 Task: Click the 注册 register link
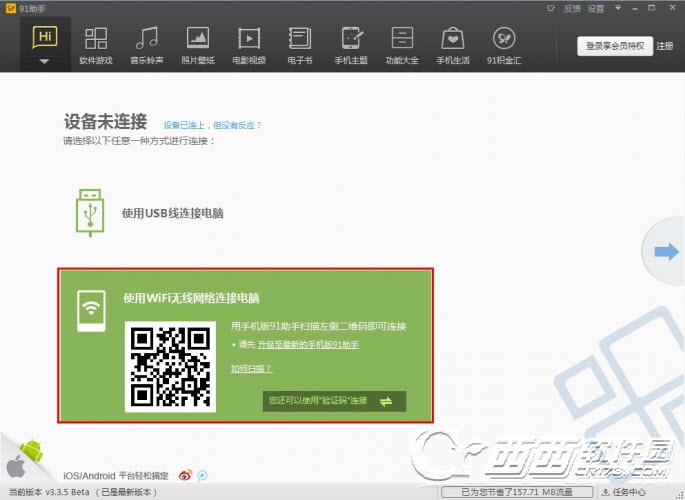click(x=665, y=46)
